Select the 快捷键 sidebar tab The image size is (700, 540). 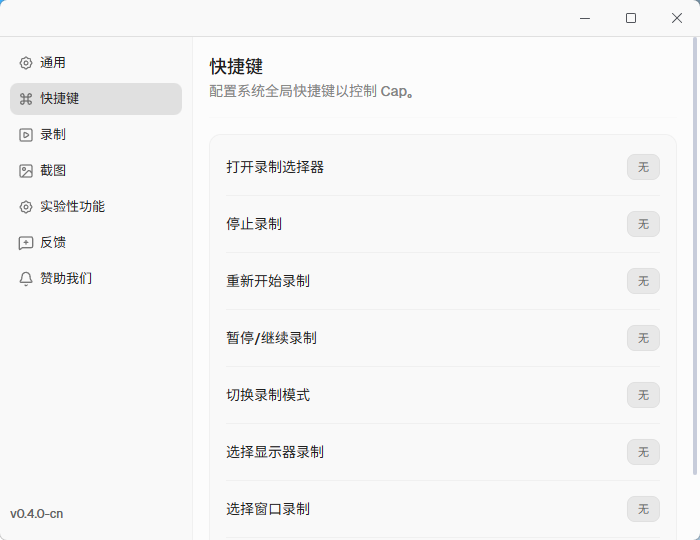tap(96, 99)
